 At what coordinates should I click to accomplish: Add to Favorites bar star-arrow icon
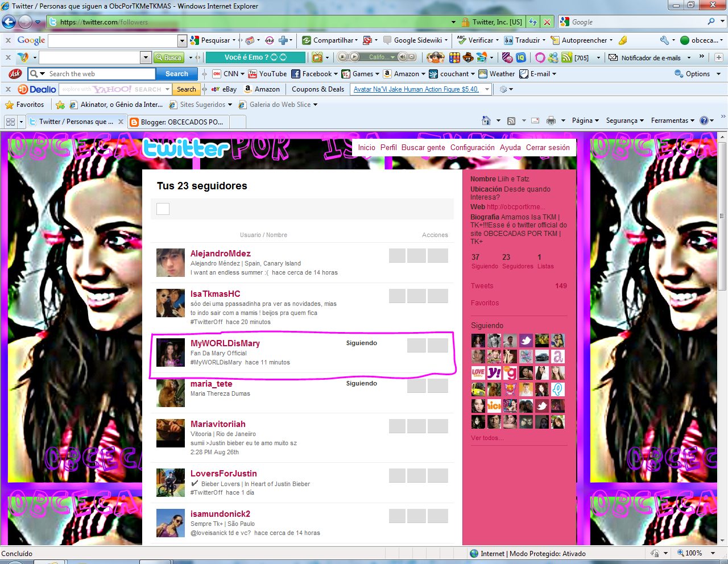[60, 105]
